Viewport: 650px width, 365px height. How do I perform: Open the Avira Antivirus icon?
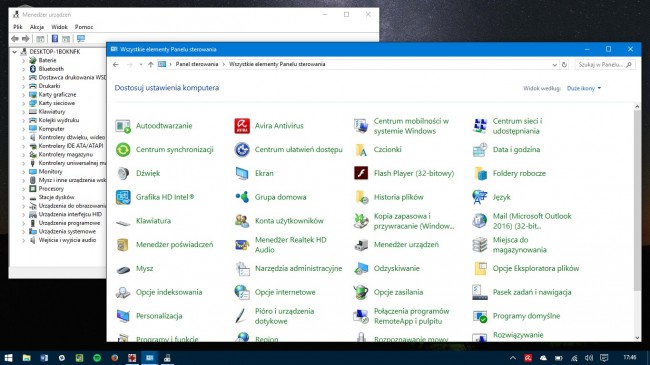(242, 126)
